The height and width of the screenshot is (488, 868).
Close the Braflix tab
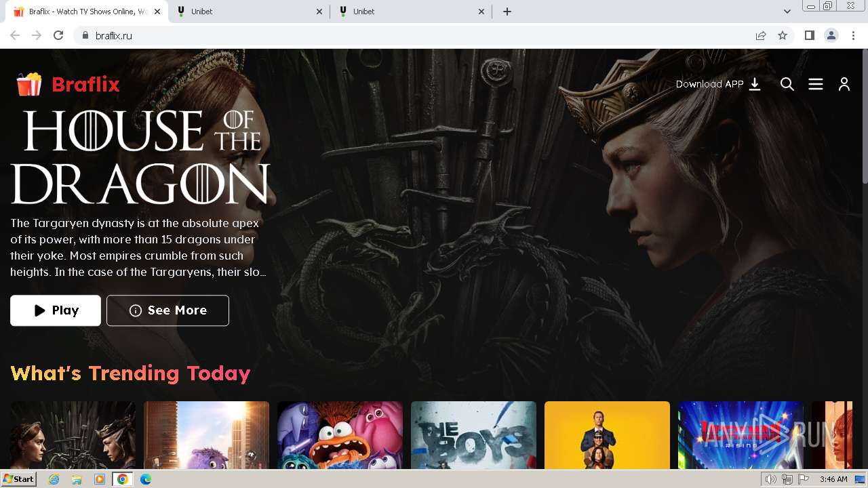click(157, 12)
